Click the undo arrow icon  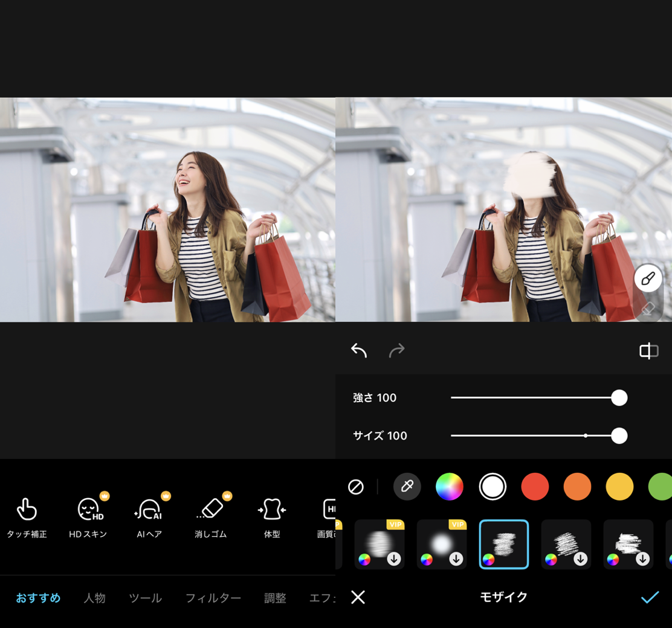[359, 350]
